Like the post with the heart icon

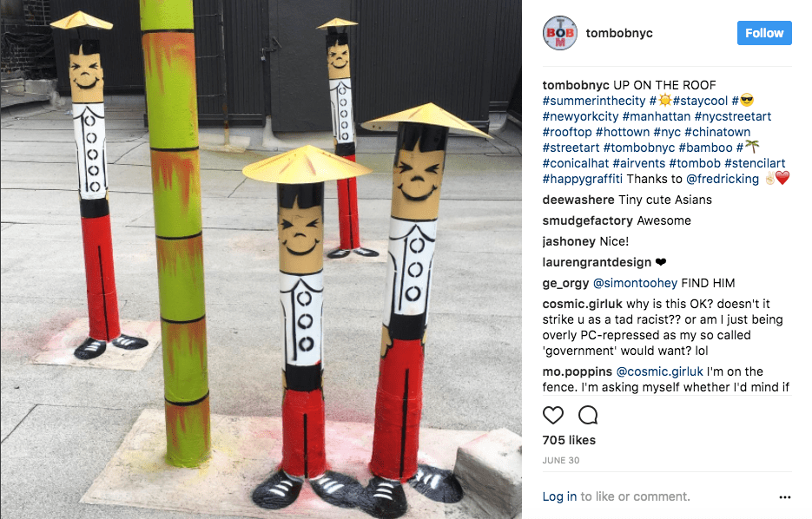552,415
